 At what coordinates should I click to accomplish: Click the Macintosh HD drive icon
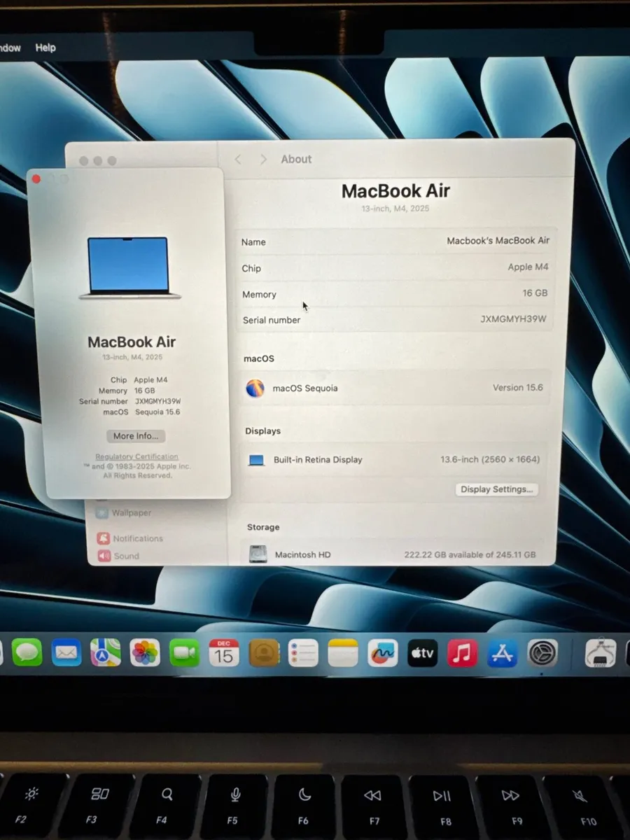258,554
